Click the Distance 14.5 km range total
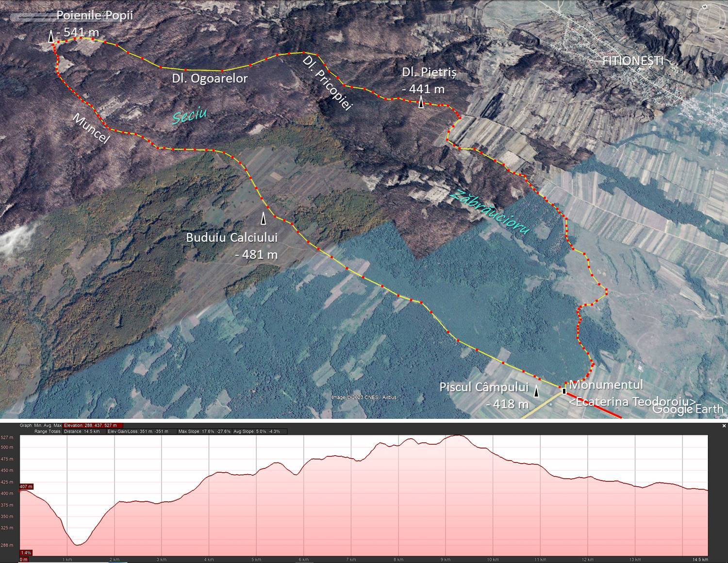 pos(82,431)
